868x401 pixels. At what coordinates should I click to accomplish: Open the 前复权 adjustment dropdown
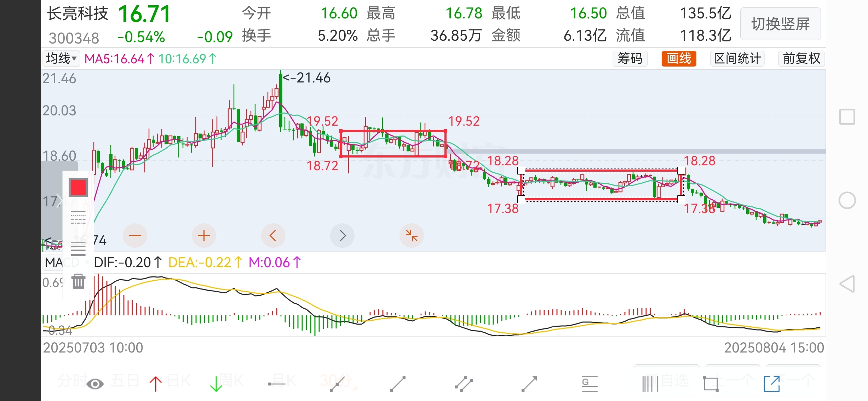pos(801,58)
